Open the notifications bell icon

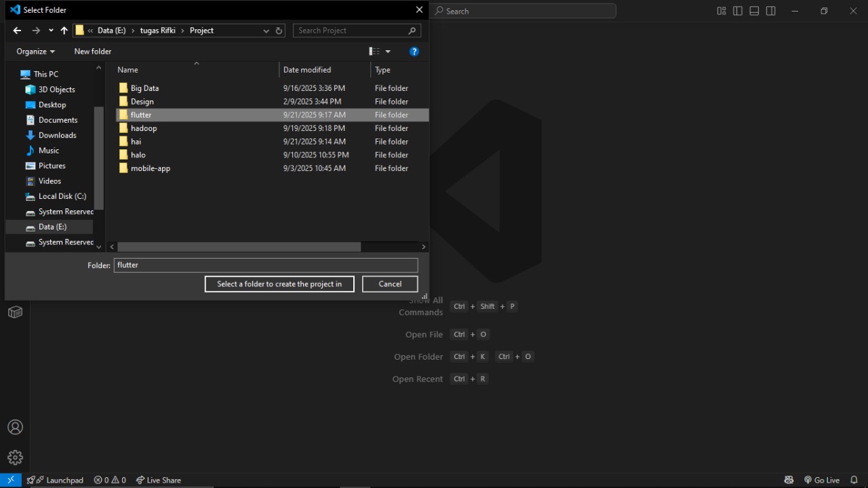pos(854,480)
